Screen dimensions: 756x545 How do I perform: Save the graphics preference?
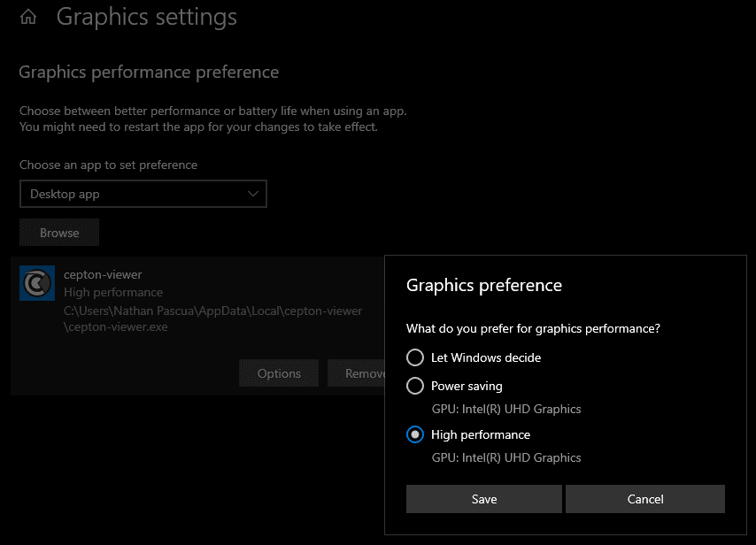[x=483, y=499]
